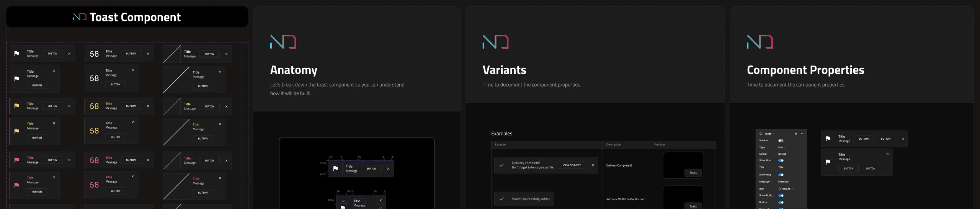The height and width of the screenshot is (209, 980).
Task: Click the diagonal placeholder image in the yellow stacked toast
Action: (x=176, y=132)
